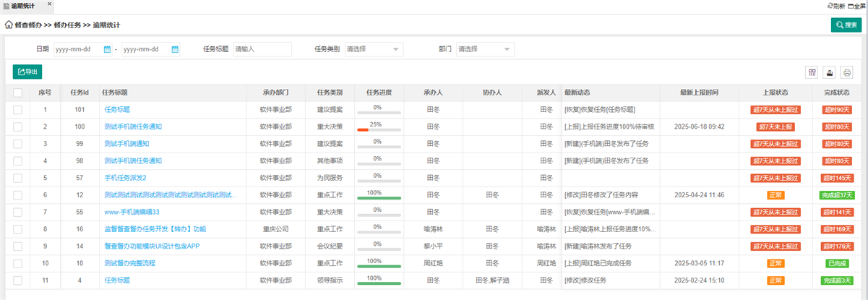Click the table export icon beside print

pyautogui.click(x=830, y=72)
